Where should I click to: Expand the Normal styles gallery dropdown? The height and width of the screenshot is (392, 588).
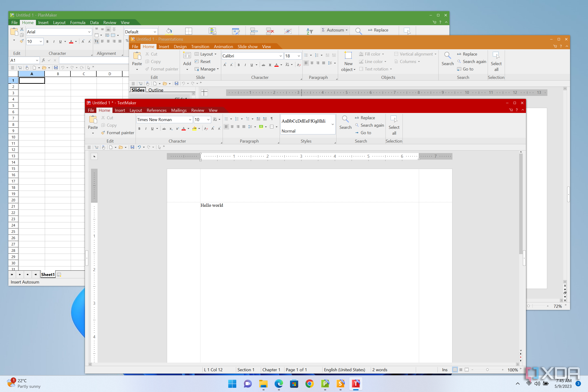click(332, 125)
